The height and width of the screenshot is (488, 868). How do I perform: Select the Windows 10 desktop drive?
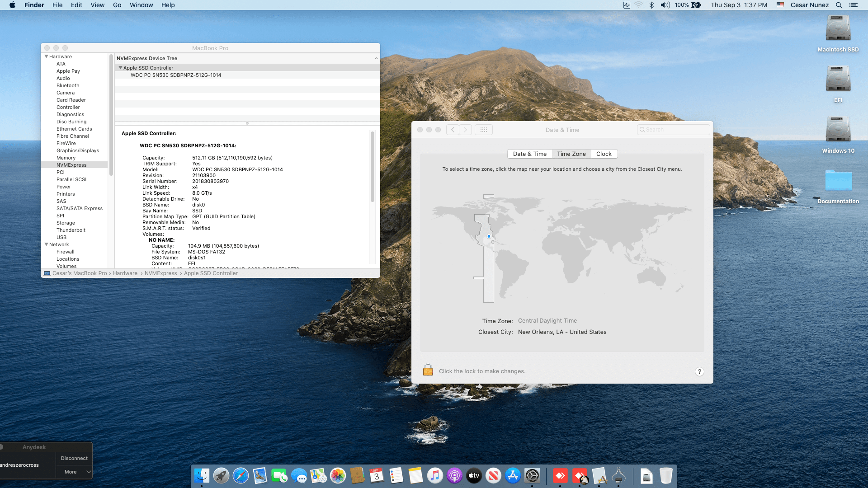838,135
